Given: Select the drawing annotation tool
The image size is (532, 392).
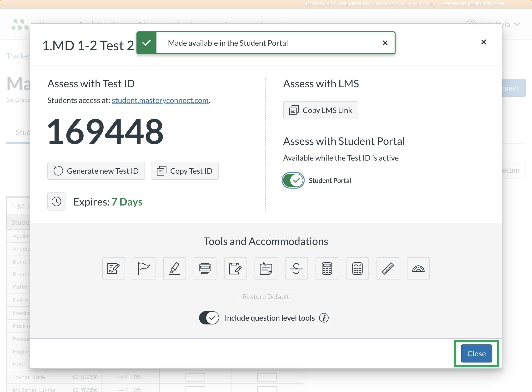Looking at the screenshot, I should click(113, 269).
